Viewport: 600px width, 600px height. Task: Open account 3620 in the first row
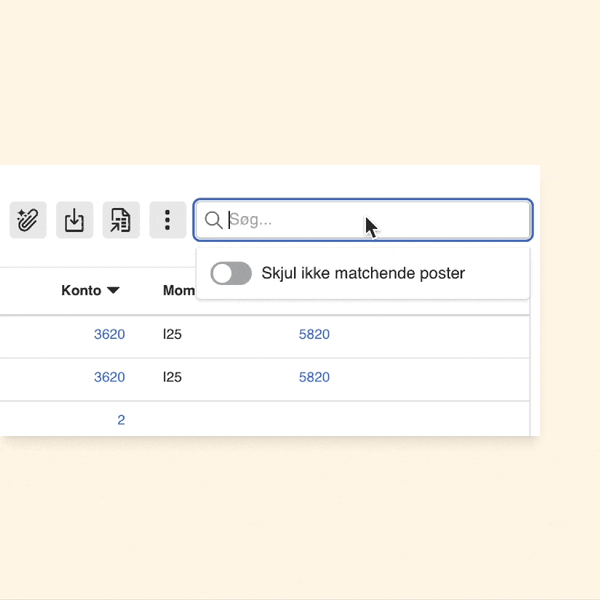click(x=109, y=334)
